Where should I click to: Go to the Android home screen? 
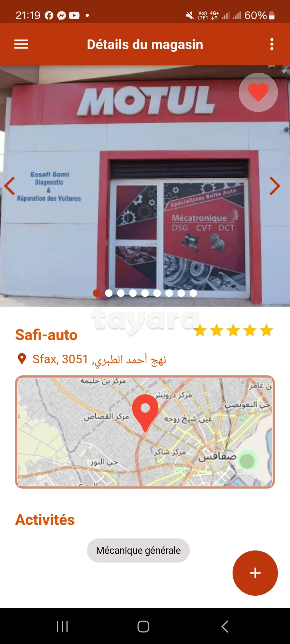(x=143, y=626)
